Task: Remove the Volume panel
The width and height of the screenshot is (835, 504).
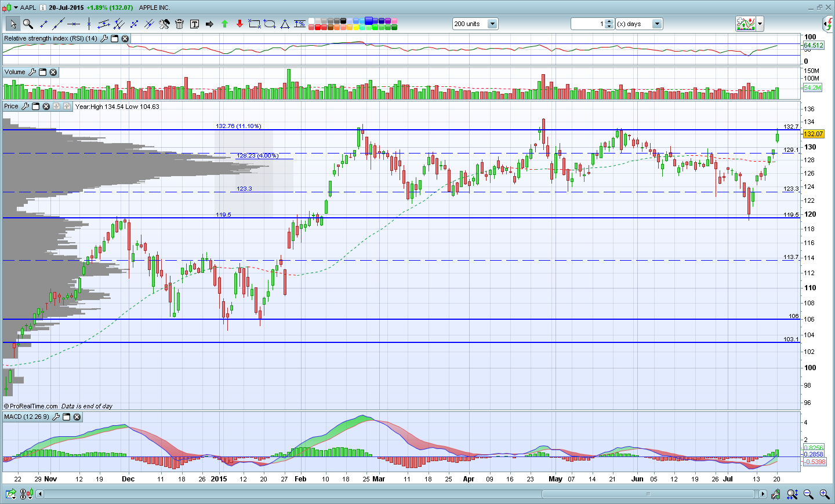Action: click(53, 72)
